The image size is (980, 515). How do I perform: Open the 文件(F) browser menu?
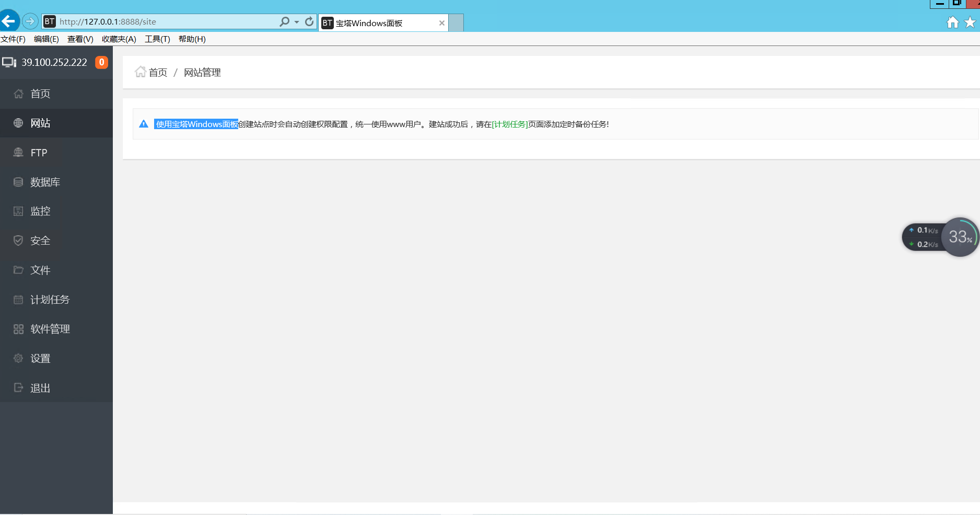13,39
